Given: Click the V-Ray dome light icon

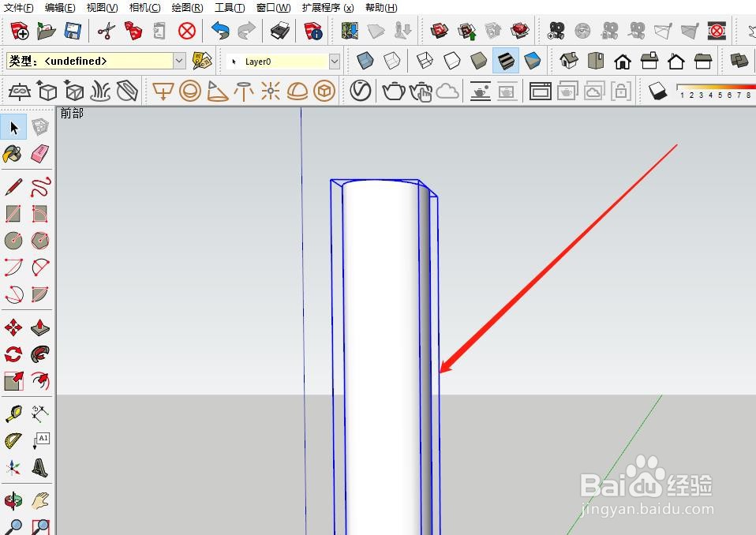Looking at the screenshot, I should point(298,91).
